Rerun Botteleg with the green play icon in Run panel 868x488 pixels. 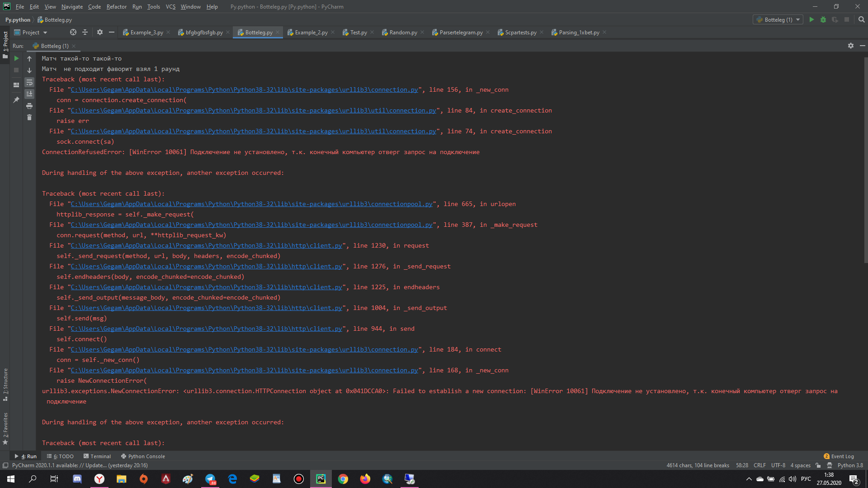pos(16,59)
